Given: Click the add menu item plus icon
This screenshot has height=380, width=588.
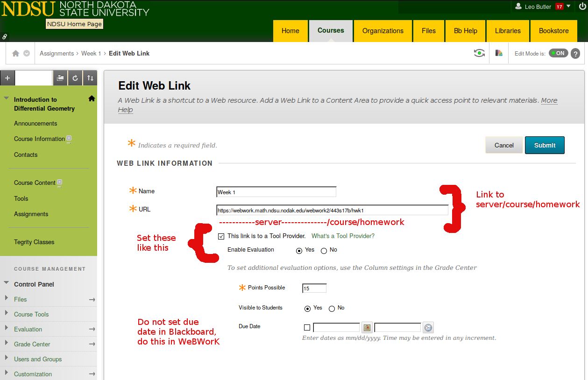Looking at the screenshot, I should point(7,78).
